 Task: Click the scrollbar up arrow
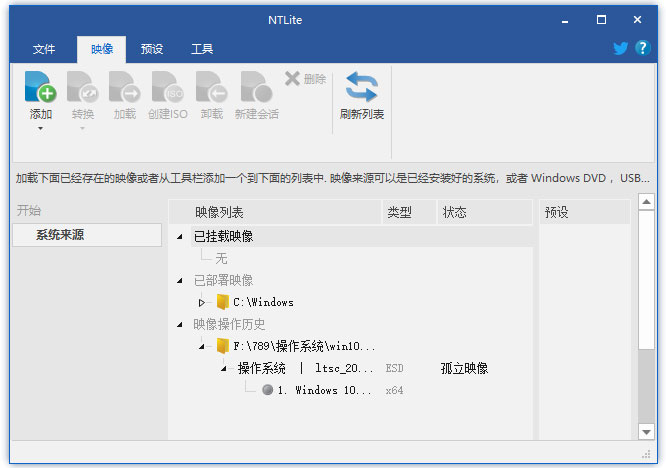[646, 202]
